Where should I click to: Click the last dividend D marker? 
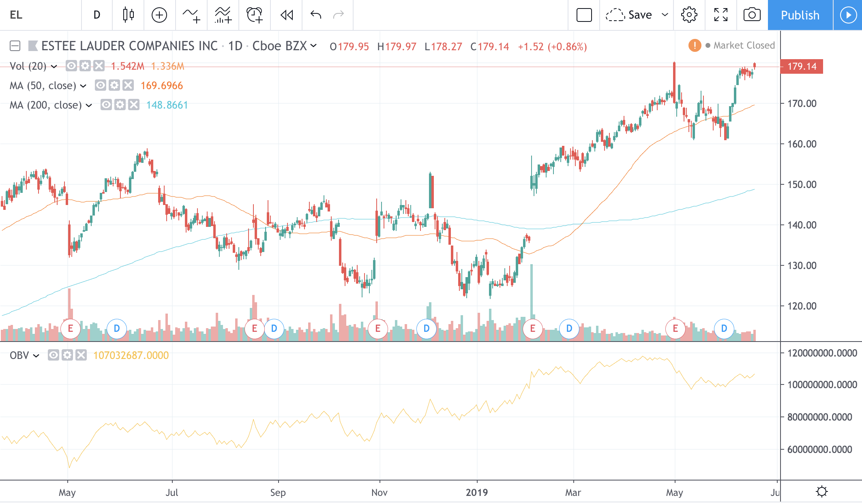(724, 329)
